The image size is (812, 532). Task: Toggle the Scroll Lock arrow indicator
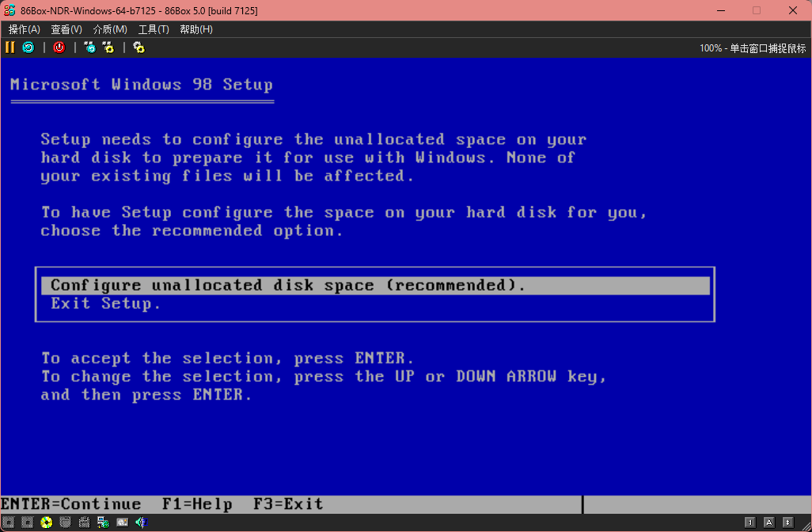pyautogui.click(x=787, y=522)
